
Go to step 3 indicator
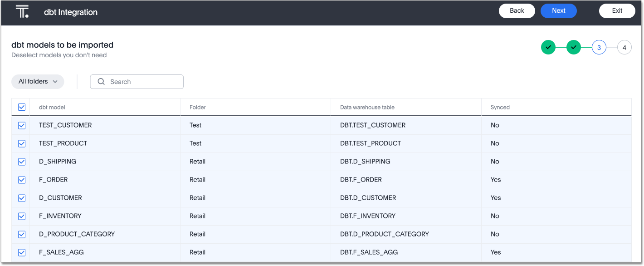tap(599, 47)
